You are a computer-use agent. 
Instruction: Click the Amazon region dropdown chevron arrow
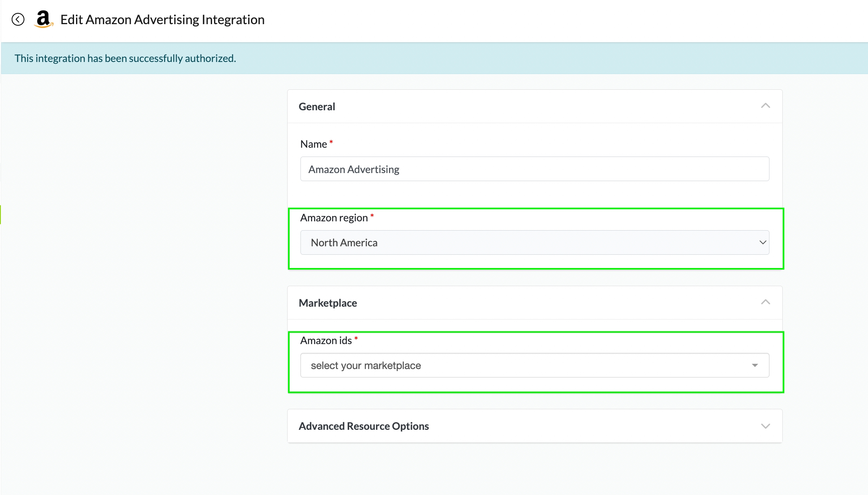(762, 242)
